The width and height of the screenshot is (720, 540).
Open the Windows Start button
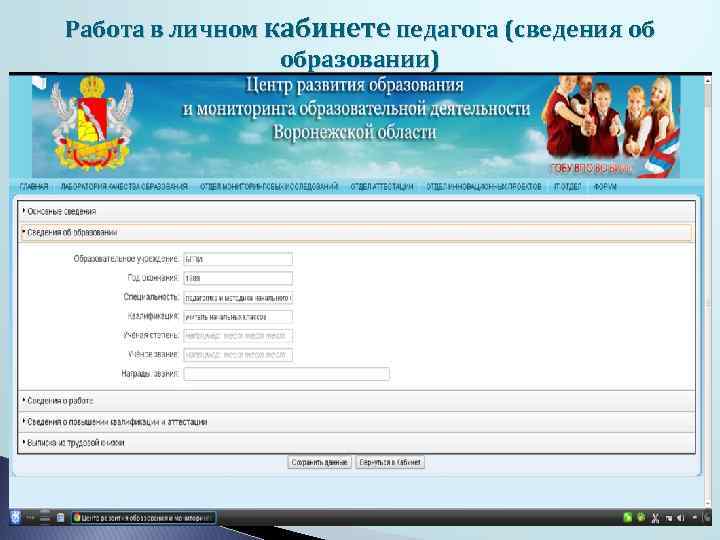pos(15,518)
